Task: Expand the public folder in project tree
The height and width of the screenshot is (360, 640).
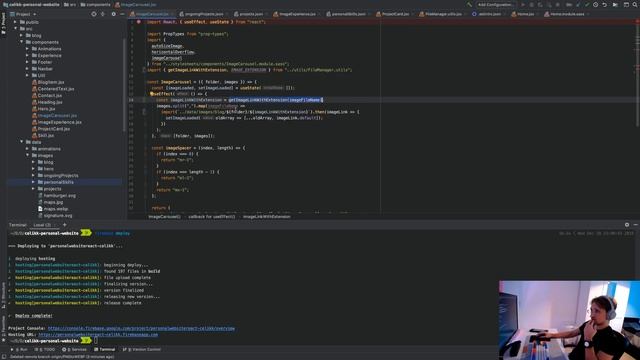Action: 16,22
